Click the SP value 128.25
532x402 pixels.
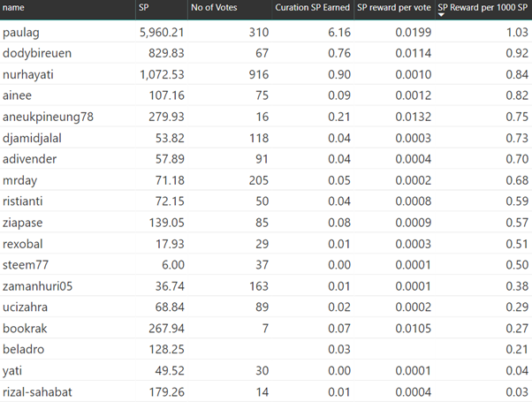click(167, 349)
